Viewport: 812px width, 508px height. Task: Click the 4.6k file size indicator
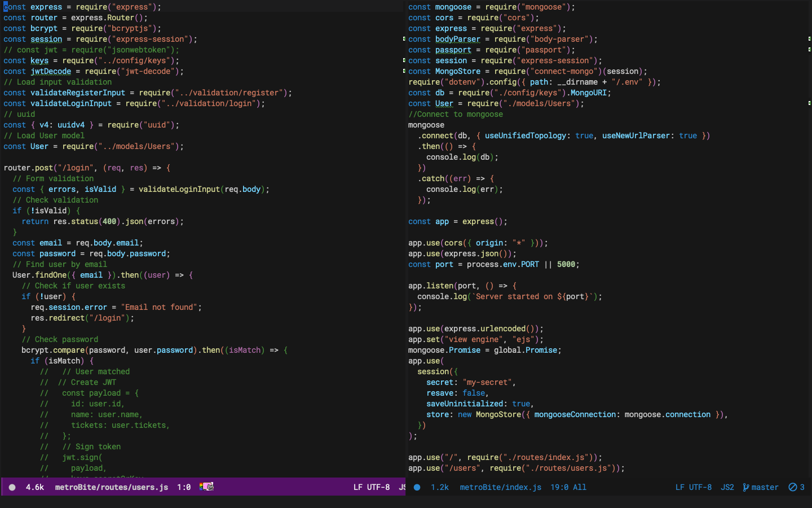pyautogui.click(x=35, y=487)
